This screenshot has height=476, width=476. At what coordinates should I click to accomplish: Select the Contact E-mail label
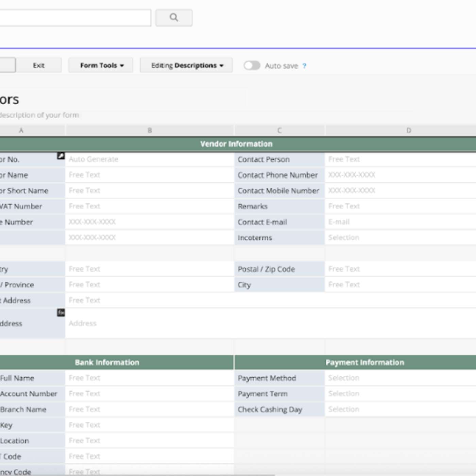click(x=279, y=222)
